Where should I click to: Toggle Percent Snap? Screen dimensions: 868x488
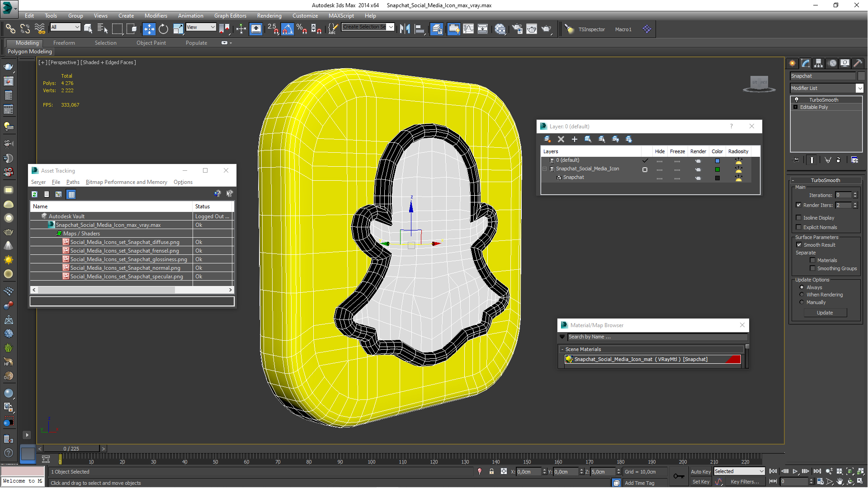[302, 29]
